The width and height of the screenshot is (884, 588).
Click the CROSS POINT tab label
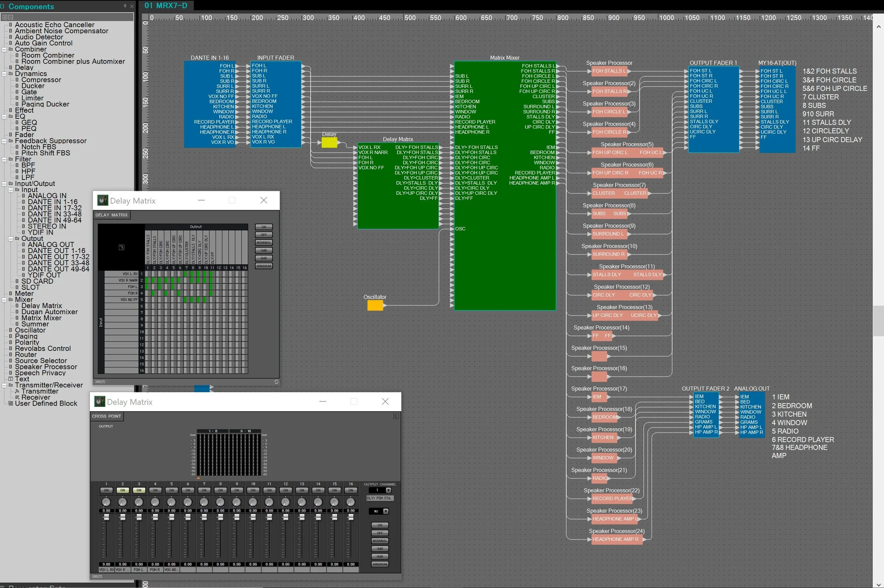[106, 416]
